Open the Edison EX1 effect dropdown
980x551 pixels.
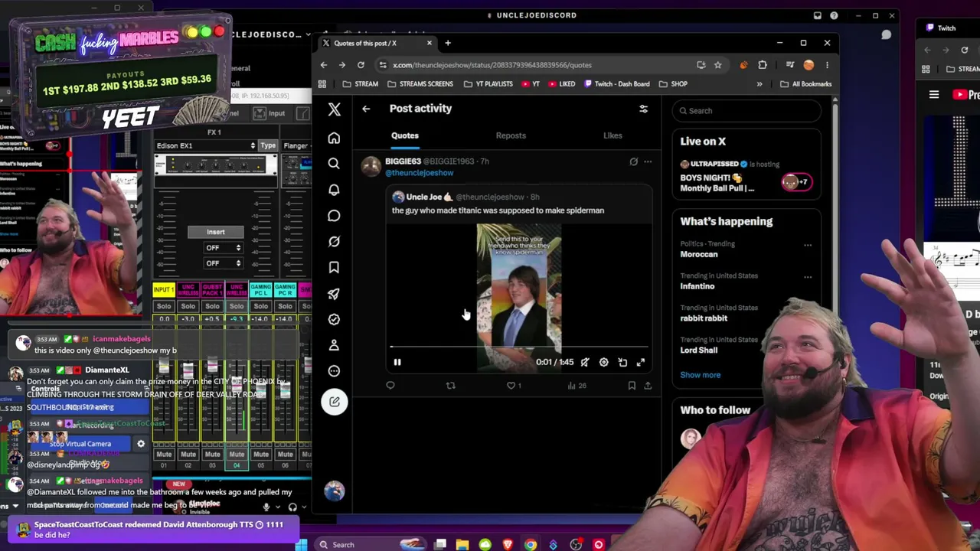[x=205, y=145]
